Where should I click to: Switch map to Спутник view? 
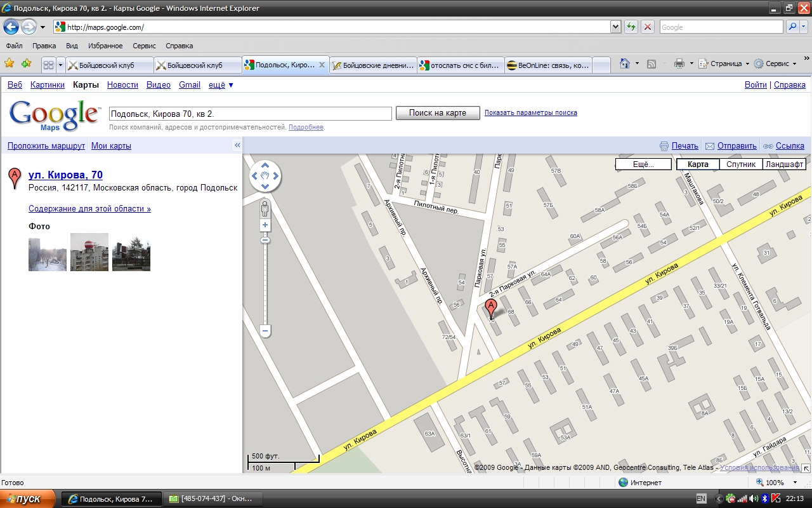741,164
